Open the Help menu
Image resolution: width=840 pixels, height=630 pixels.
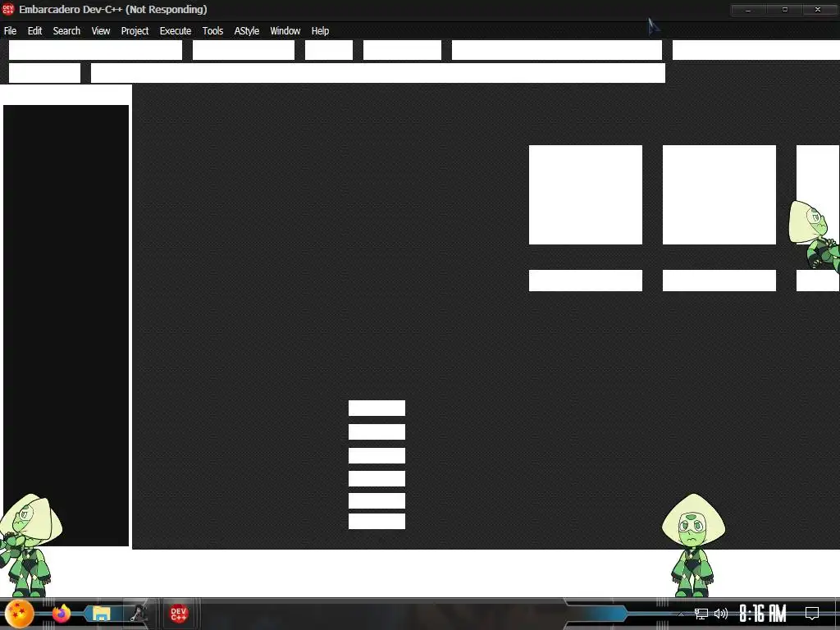tap(320, 31)
